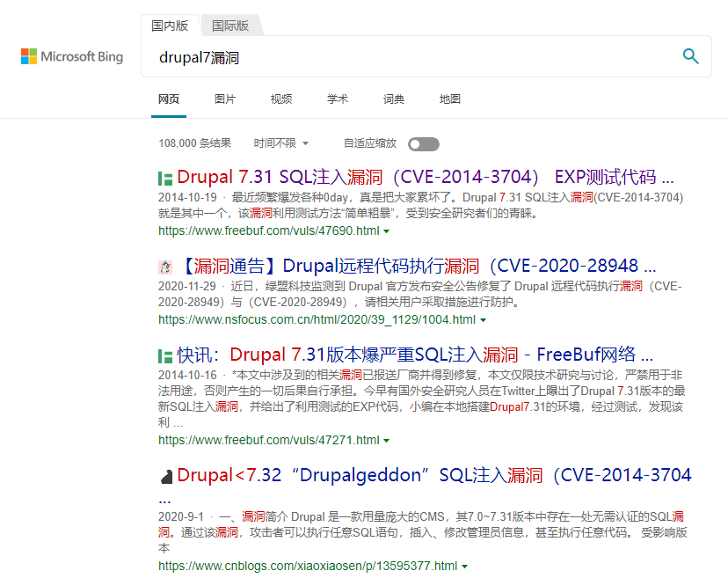Expand the dropdown arrow after freebuf.com URL
The width and height of the screenshot is (728, 578).
386,232
